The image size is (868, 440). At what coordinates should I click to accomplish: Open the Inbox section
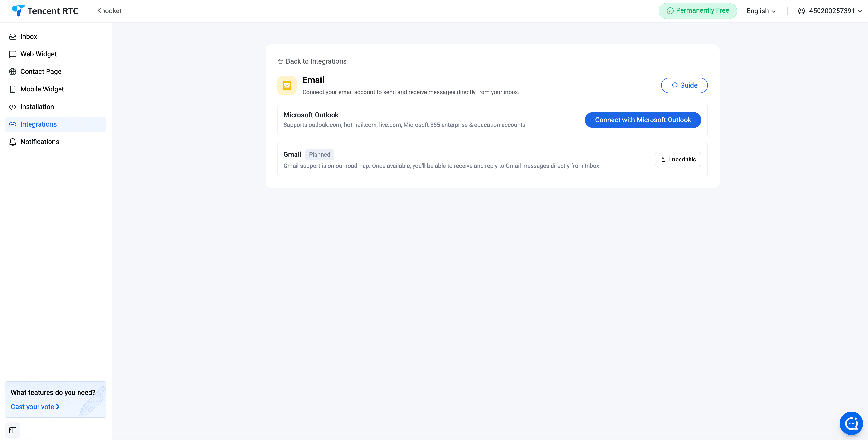pyautogui.click(x=56, y=36)
